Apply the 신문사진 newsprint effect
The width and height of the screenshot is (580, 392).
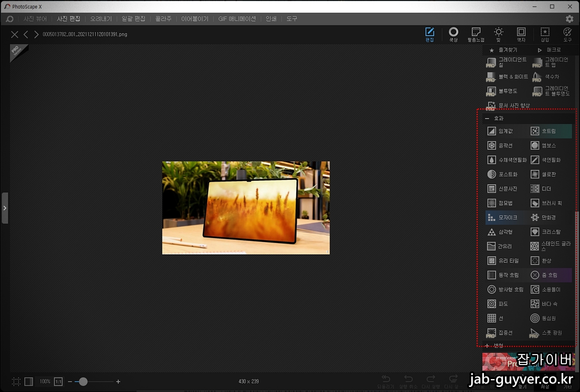coord(506,189)
